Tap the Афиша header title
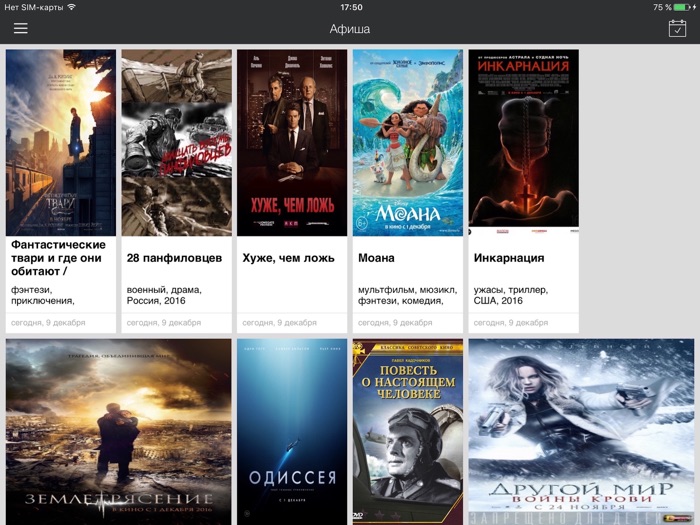Image resolution: width=700 pixels, height=525 pixels. pyautogui.click(x=350, y=29)
